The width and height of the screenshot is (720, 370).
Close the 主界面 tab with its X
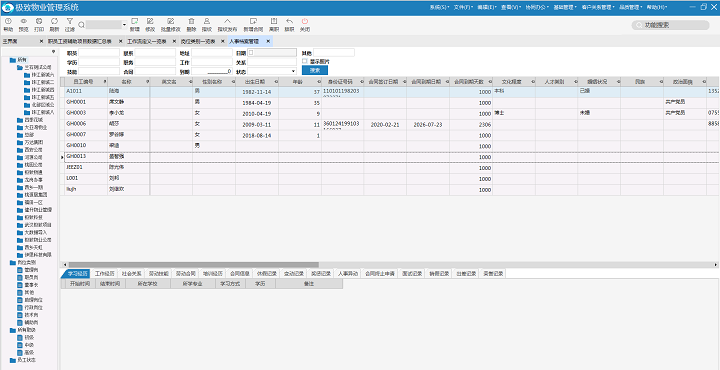[x=41, y=41]
